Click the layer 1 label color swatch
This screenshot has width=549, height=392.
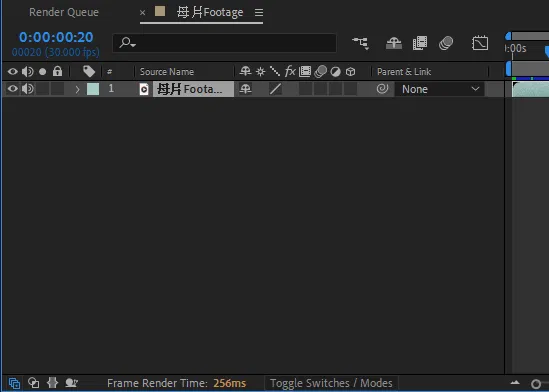[93, 89]
